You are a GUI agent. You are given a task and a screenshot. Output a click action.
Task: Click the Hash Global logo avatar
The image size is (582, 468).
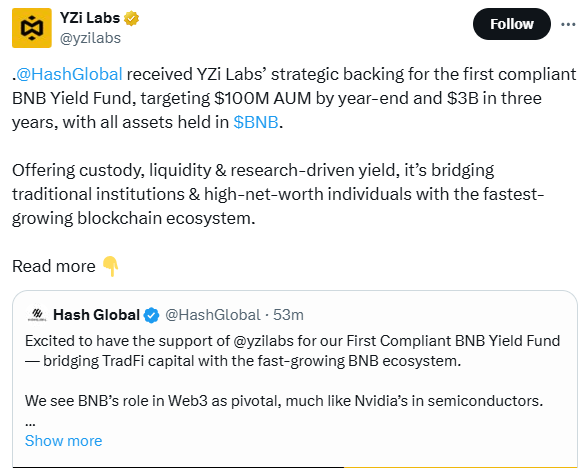click(x=37, y=315)
